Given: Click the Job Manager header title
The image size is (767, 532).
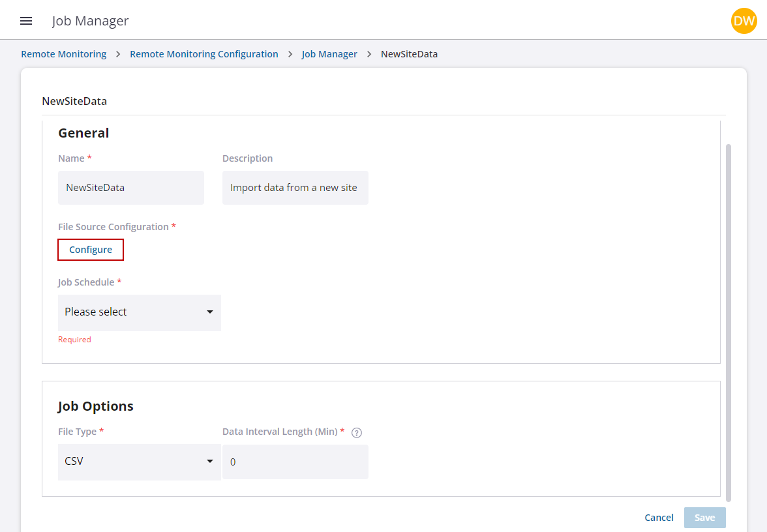Looking at the screenshot, I should (90, 21).
